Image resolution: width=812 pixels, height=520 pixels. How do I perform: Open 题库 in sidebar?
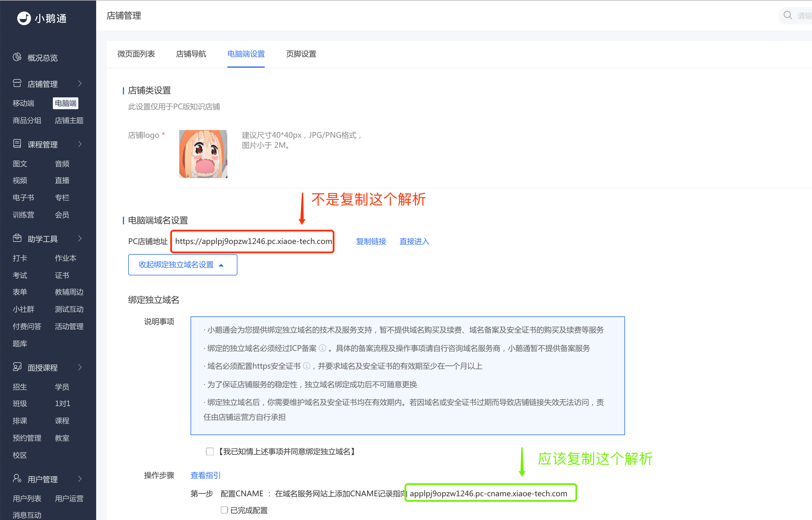coord(20,344)
